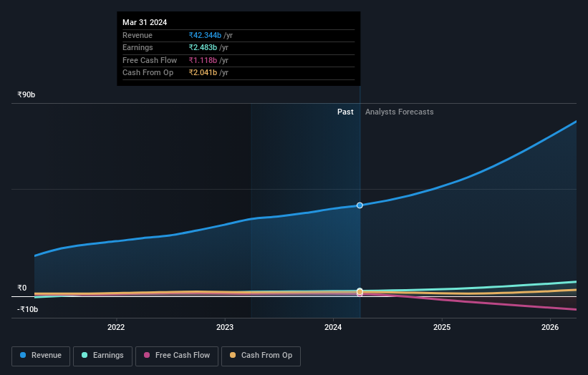This screenshot has width=588, height=375.
Task: Toggle the Cash From Op legend button
Action: [x=261, y=356]
